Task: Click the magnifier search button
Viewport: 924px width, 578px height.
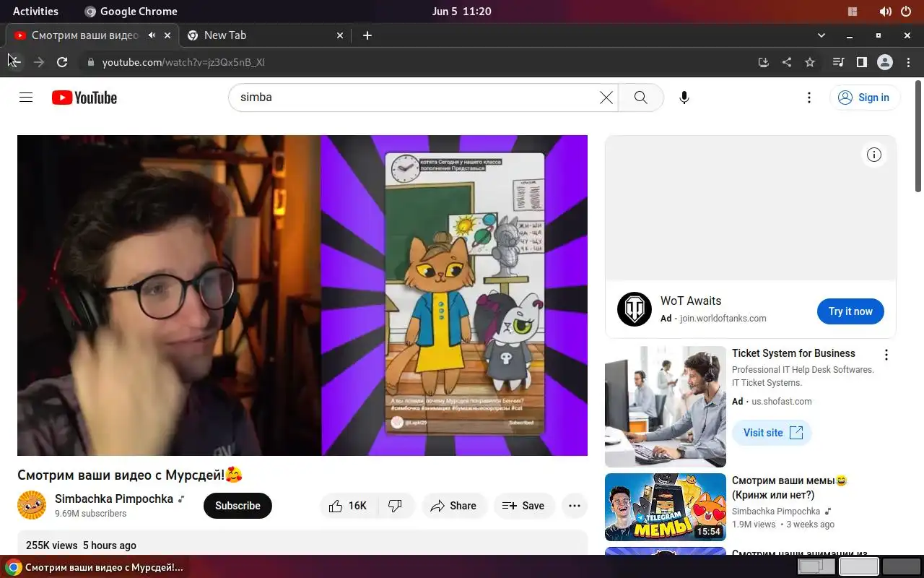Action: pos(640,98)
